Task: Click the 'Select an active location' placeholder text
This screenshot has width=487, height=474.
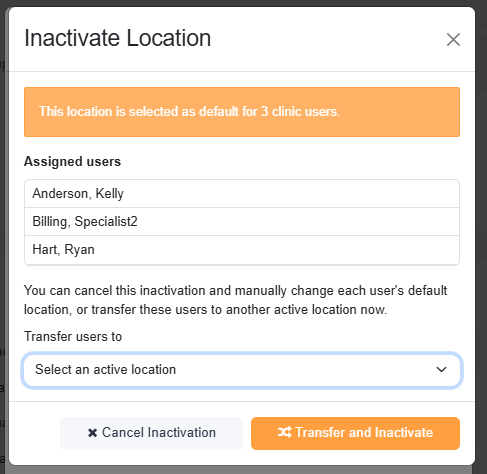Action: [x=105, y=369]
